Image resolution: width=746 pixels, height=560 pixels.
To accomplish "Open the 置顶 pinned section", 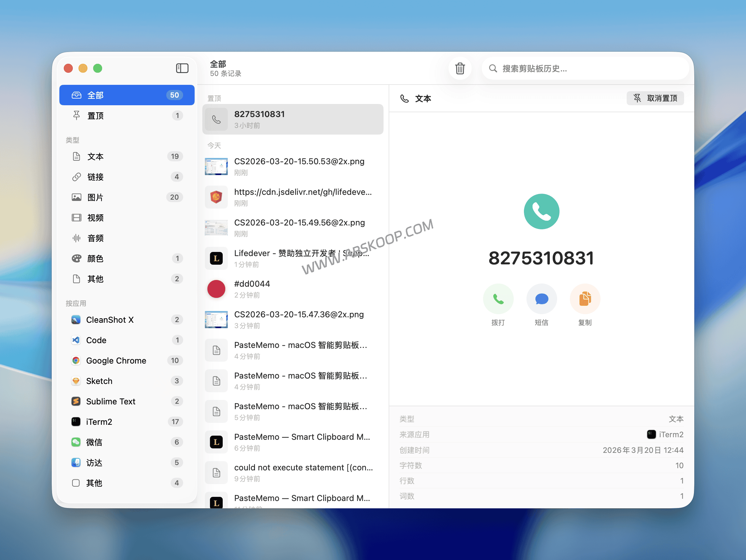I will (95, 115).
